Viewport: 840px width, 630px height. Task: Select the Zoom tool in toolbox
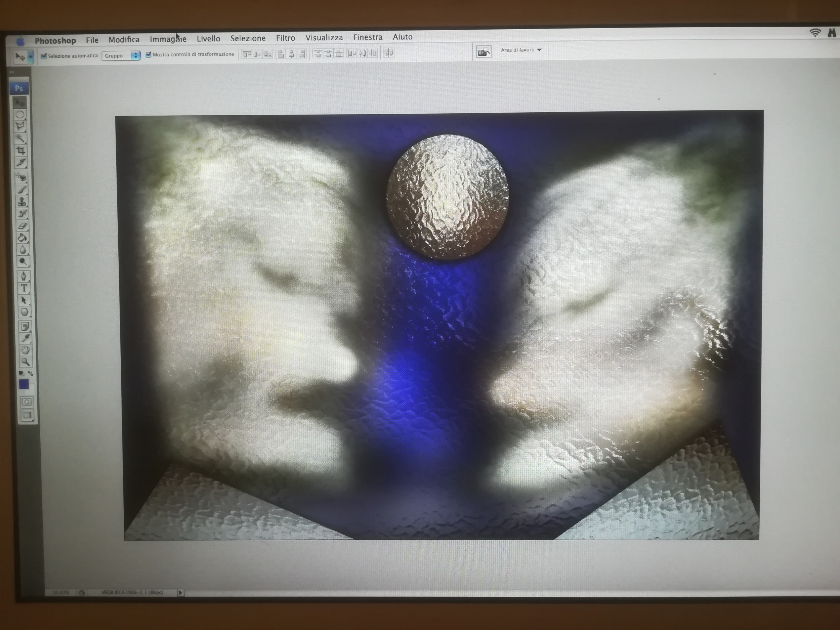[x=26, y=362]
